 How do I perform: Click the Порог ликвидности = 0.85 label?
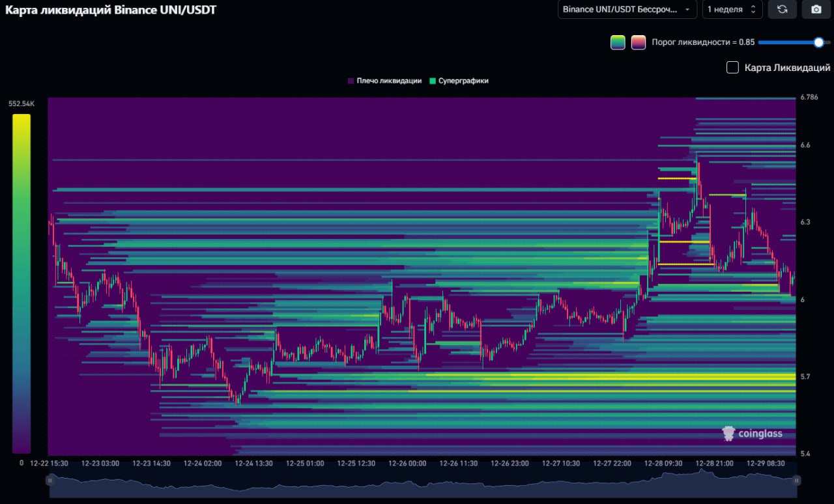[x=703, y=42]
